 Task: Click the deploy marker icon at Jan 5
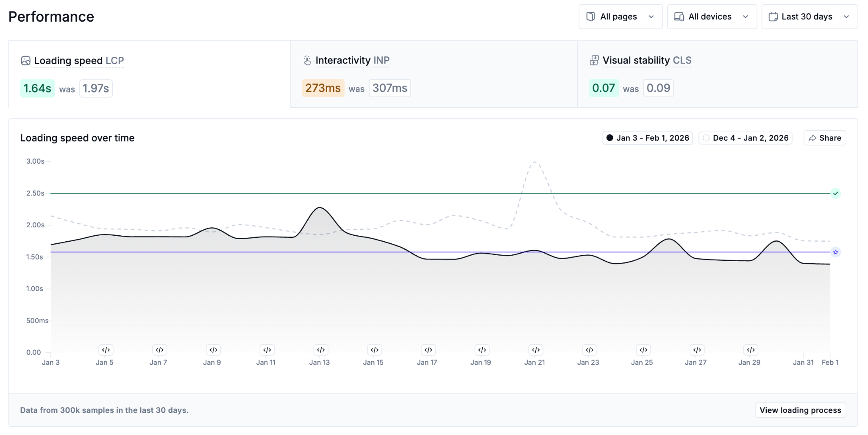tap(106, 350)
